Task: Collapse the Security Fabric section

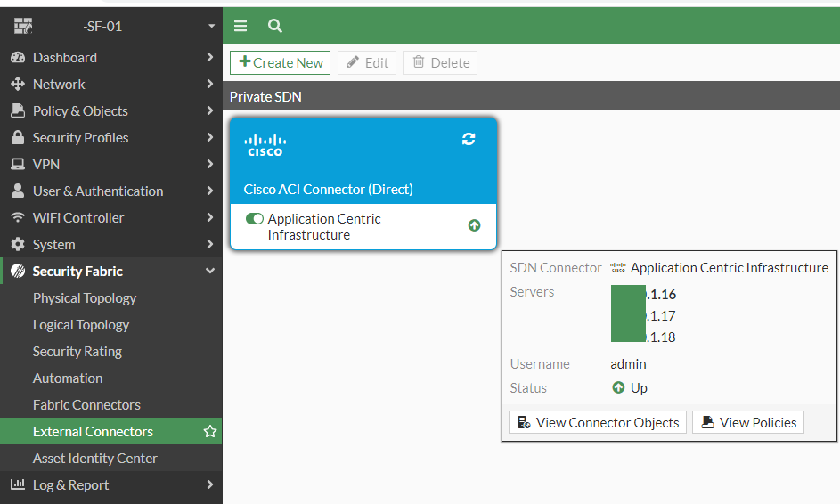Action: [210, 272]
